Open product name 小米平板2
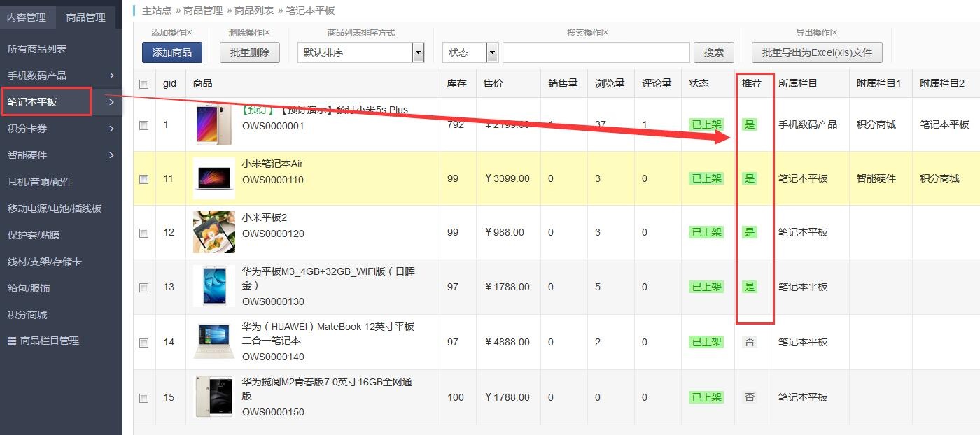Screen dimensions: 980x435 265,217
